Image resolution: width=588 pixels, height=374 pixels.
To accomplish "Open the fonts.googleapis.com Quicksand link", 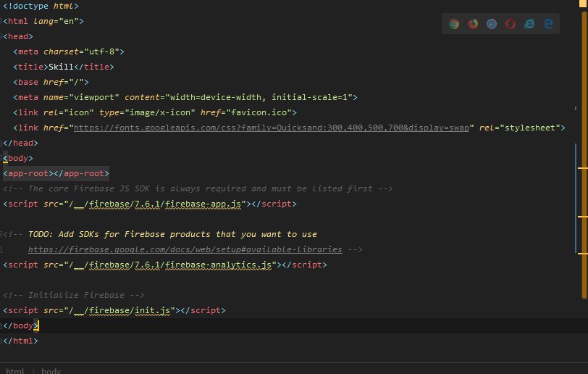I will (x=271, y=128).
